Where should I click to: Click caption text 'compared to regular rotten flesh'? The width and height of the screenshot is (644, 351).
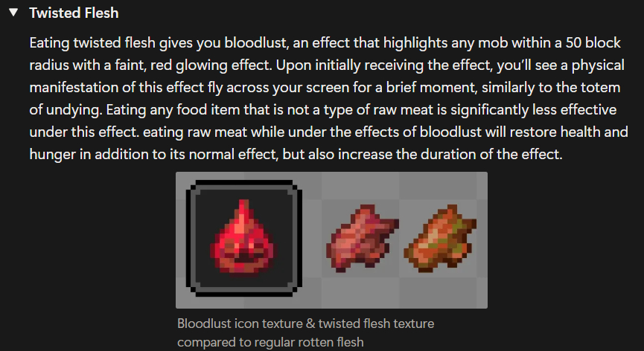point(270,342)
